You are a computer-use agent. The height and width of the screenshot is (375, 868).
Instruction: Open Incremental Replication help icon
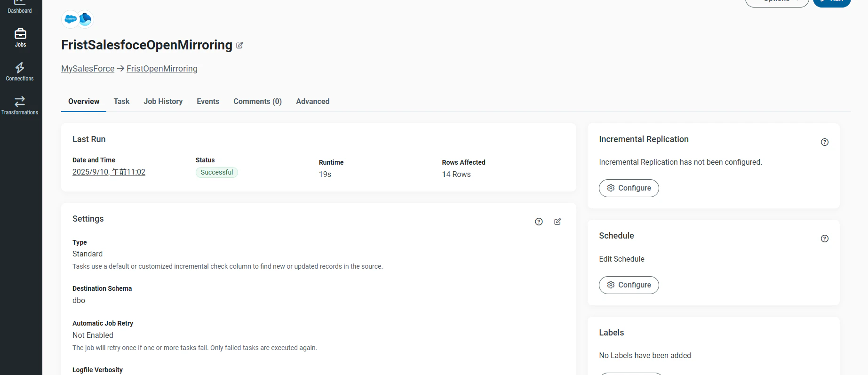click(x=825, y=142)
